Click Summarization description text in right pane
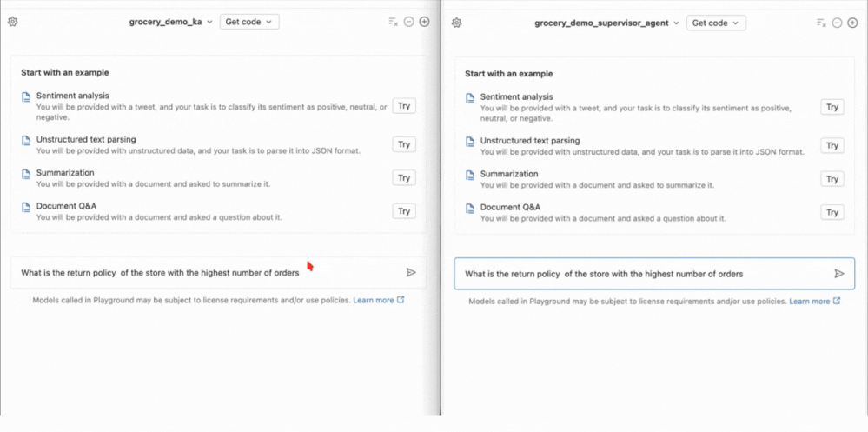Viewport: 868px width, 432px height. tap(597, 185)
